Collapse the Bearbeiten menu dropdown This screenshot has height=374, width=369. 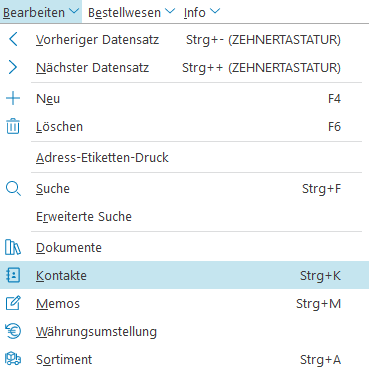[41, 12]
